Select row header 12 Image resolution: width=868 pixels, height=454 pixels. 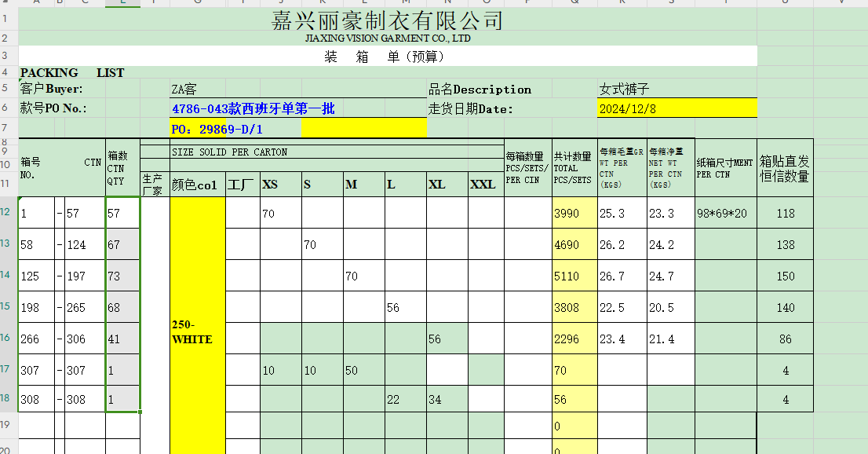(x=8, y=212)
